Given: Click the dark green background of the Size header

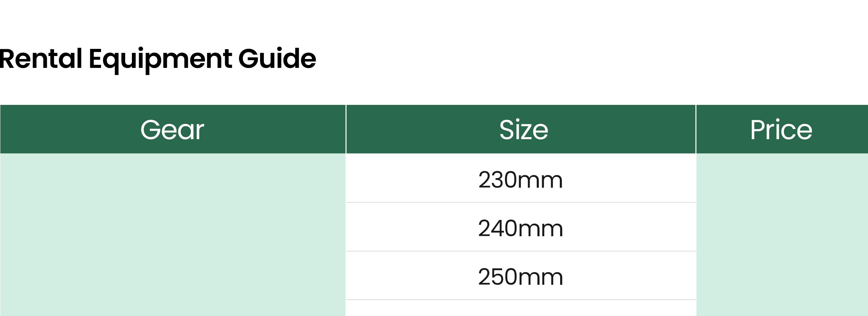Looking at the screenshot, I should tap(424, 129).
